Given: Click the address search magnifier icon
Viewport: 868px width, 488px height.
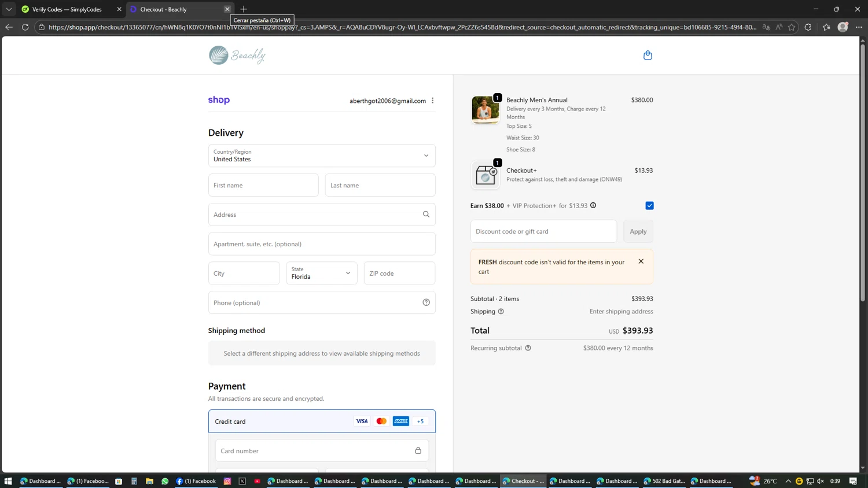Looking at the screenshot, I should point(426,215).
